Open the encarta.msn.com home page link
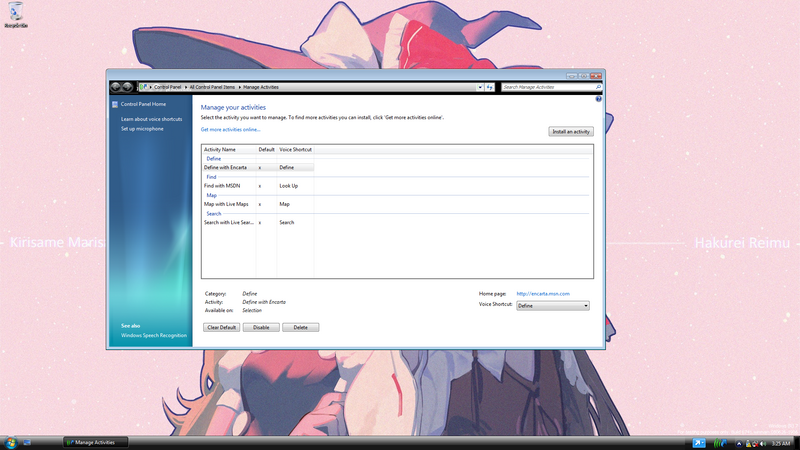The image size is (800, 450). 543,293
